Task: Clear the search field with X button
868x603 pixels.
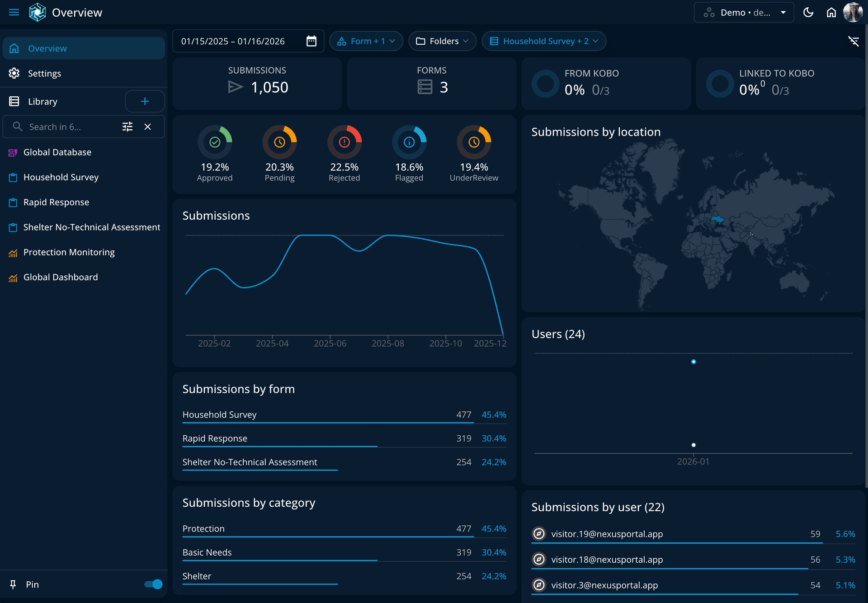Action: point(147,127)
